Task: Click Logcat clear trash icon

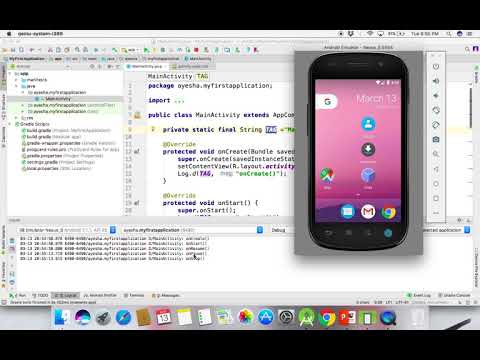Action: (12, 240)
